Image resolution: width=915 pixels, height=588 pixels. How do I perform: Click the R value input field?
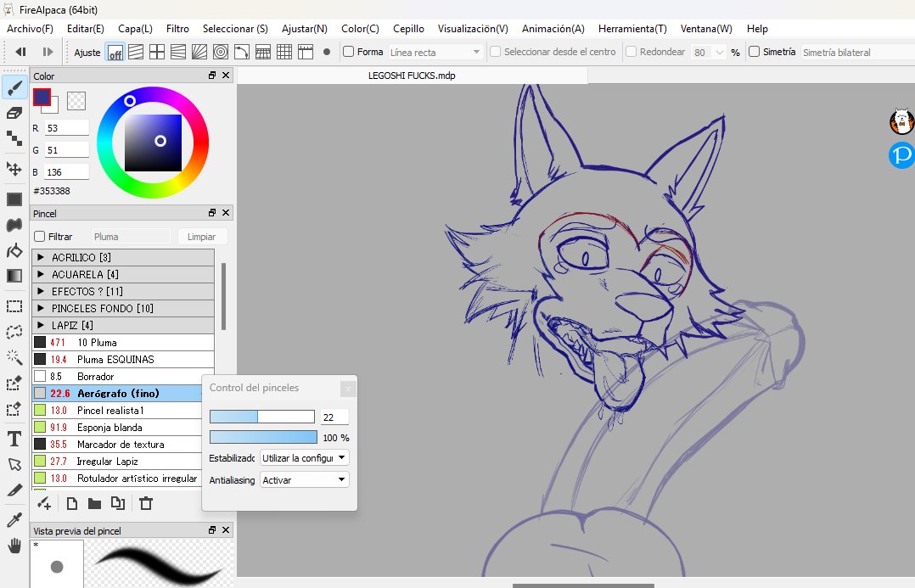(66, 128)
